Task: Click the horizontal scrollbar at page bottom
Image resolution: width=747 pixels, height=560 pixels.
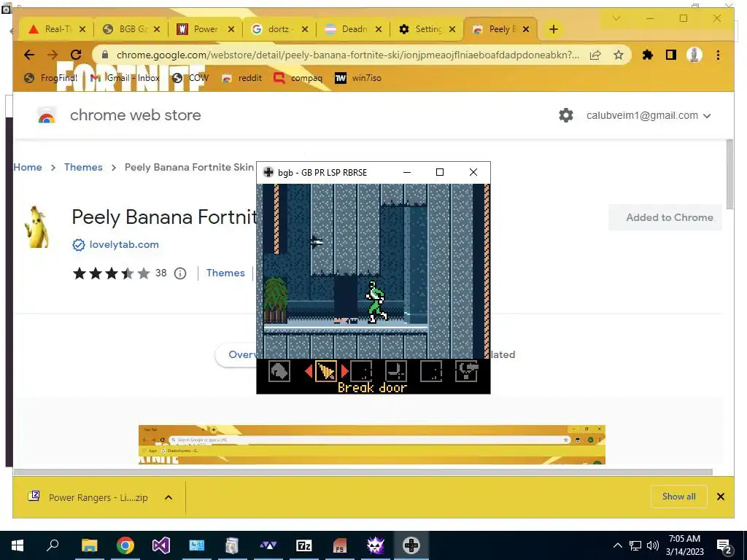Action: 363,472
